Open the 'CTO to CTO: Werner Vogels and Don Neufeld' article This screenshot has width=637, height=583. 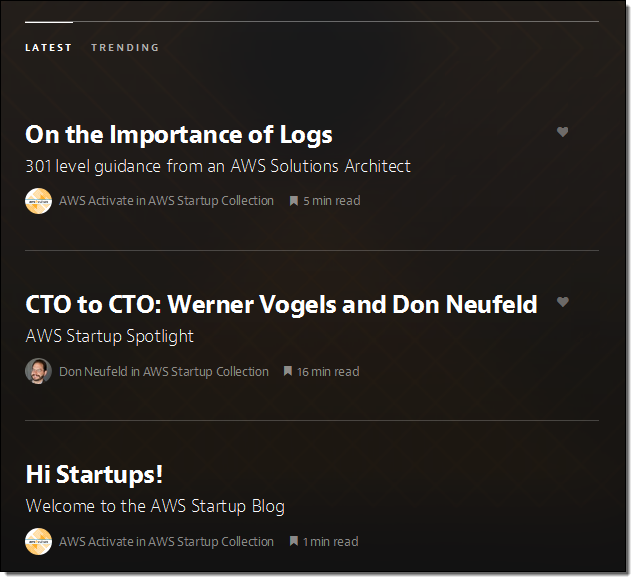tap(281, 304)
